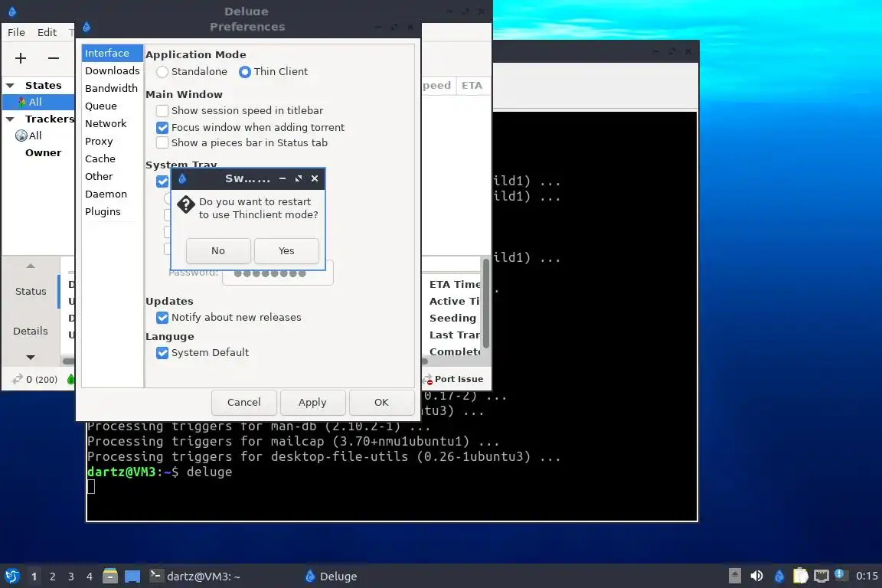Open the Edit menu
Image resolution: width=882 pixels, height=588 pixels.
[47, 32]
